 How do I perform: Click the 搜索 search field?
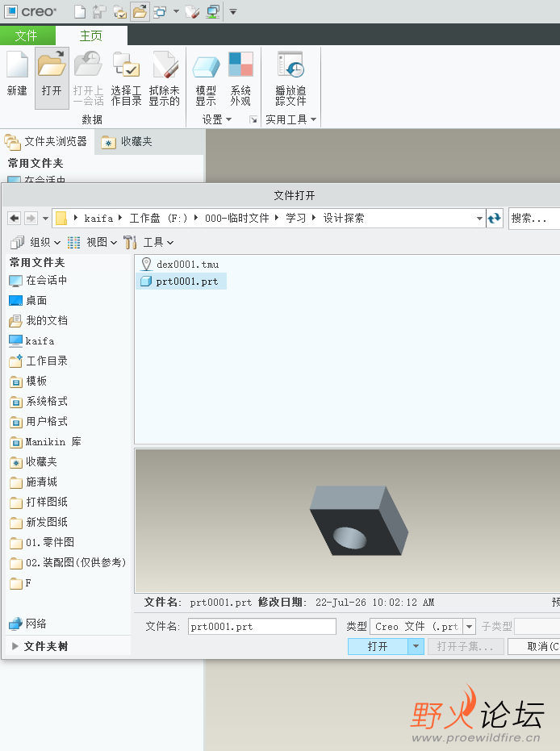534,219
